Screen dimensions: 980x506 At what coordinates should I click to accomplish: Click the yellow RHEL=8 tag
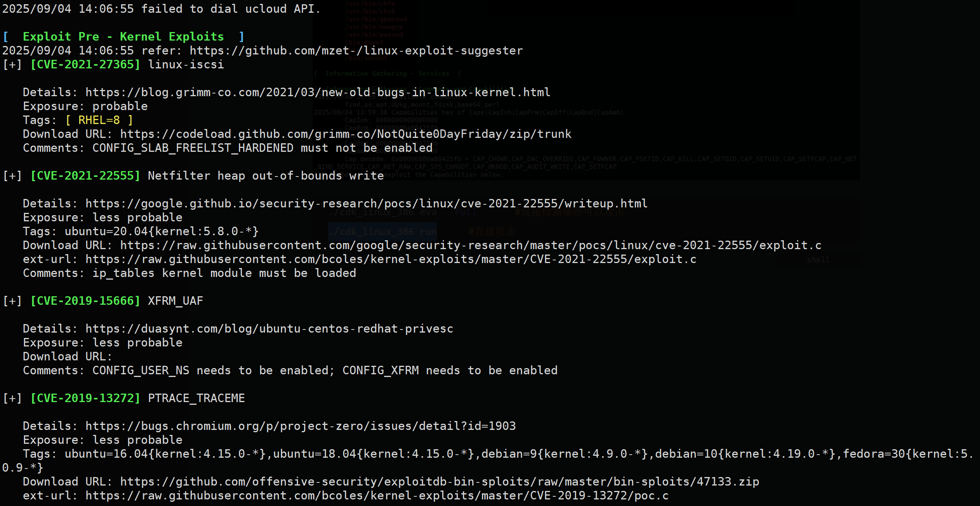(x=99, y=120)
